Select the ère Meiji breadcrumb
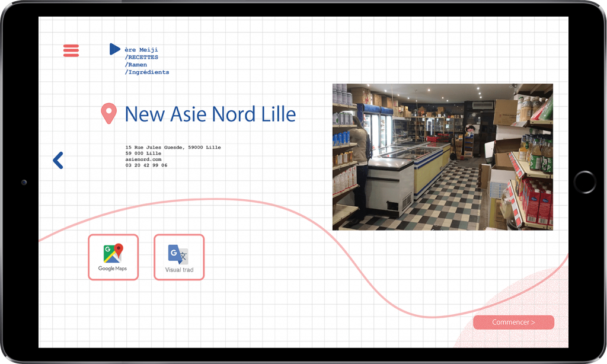The height and width of the screenshot is (364, 607). tap(141, 50)
